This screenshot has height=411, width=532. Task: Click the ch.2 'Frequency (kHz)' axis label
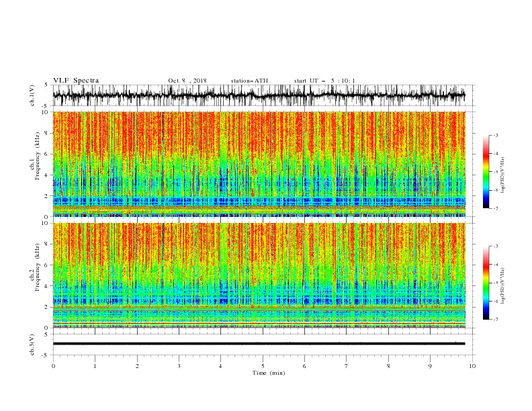coord(38,267)
